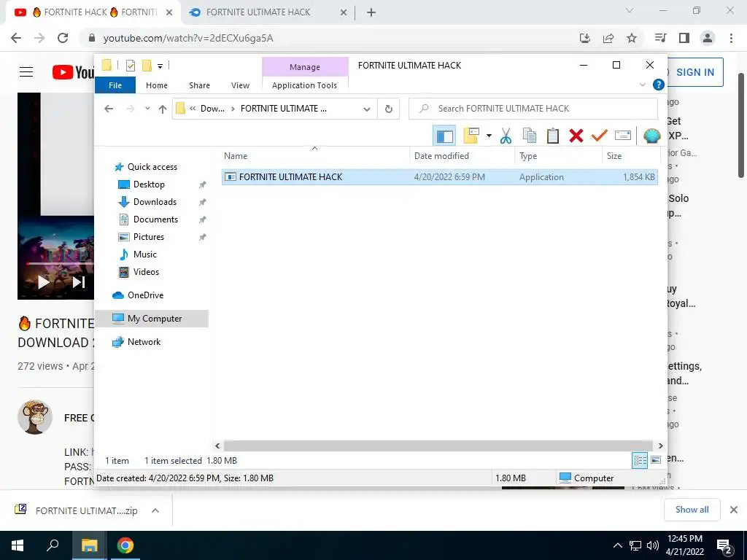Open Explorer recent locations dropdown arrow
The image size is (747, 560).
147,109
